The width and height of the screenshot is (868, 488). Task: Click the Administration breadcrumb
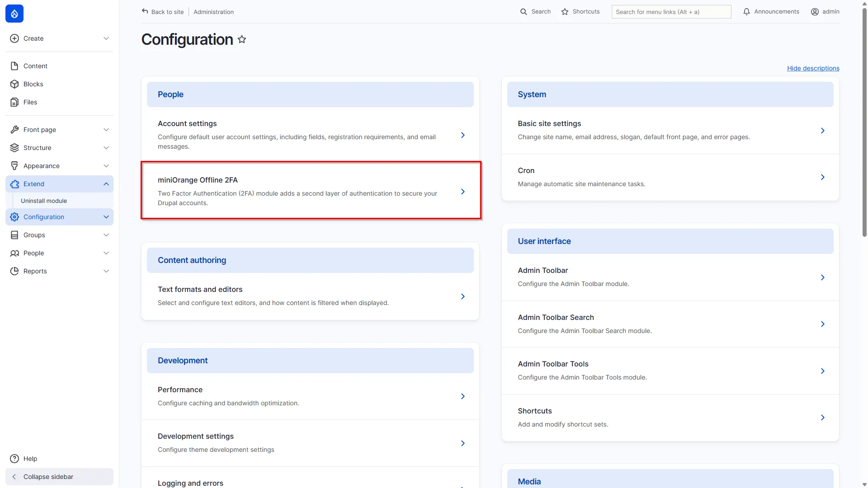tap(213, 12)
